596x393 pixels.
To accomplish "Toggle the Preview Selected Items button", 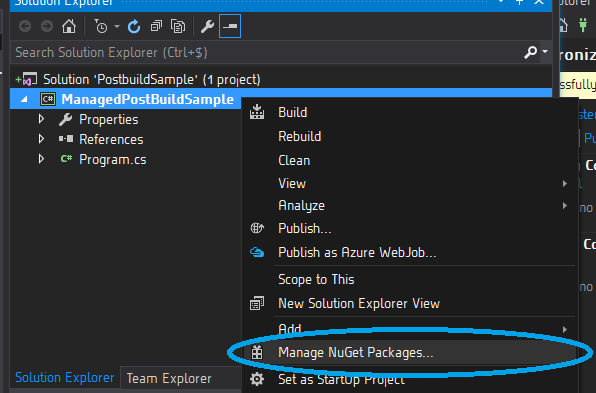I will [230, 26].
